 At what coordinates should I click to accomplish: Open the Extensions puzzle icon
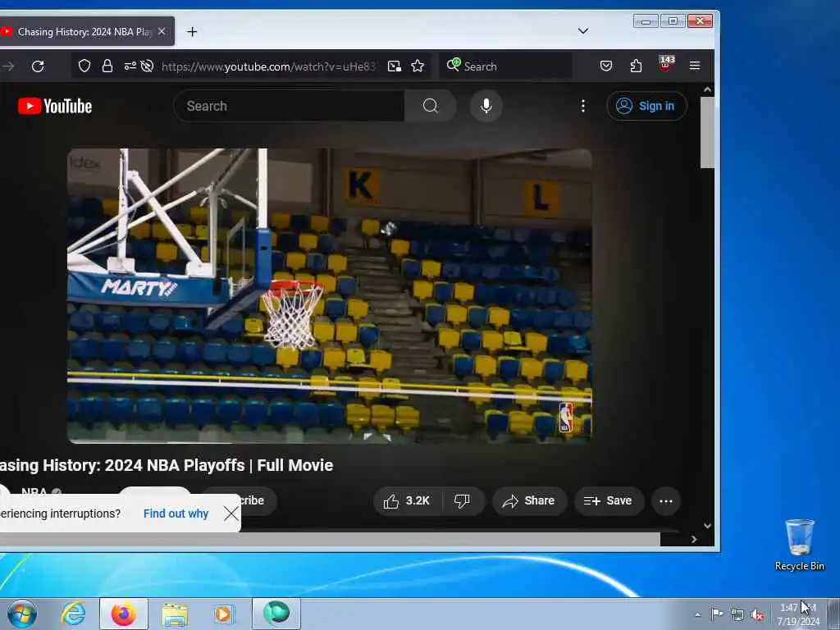636,66
